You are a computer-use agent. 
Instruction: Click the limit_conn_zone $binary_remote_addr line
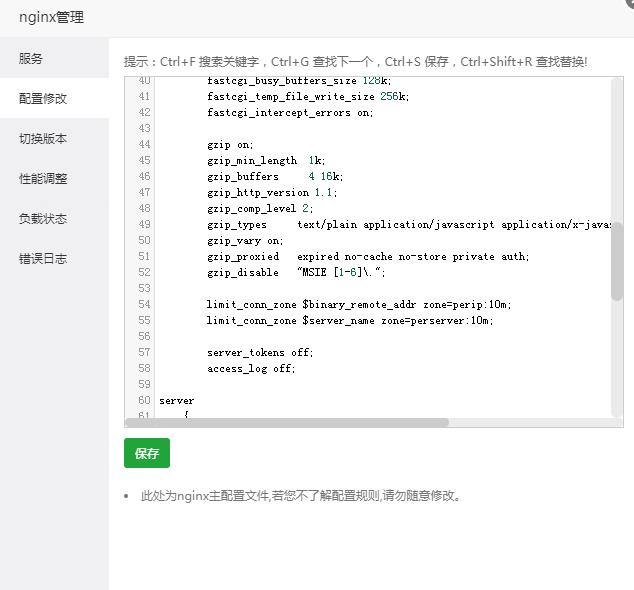[359, 305]
